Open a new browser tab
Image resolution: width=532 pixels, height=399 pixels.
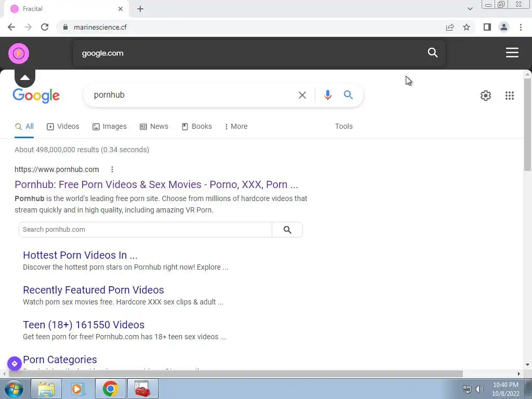pyautogui.click(x=140, y=9)
